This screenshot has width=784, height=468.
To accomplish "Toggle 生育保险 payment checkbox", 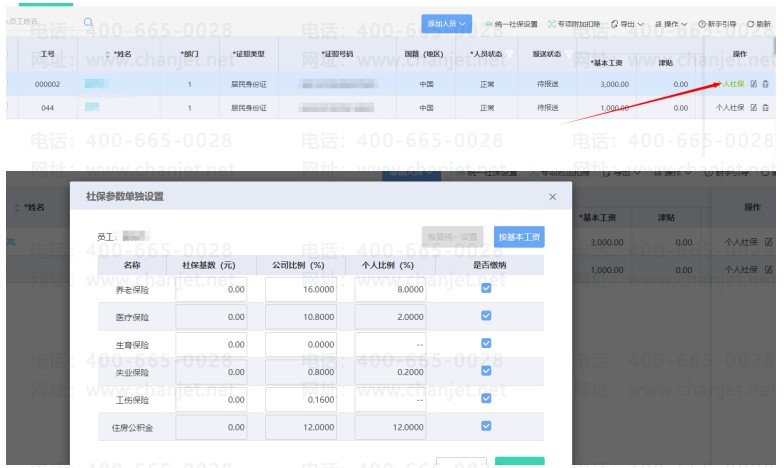I will click(x=486, y=343).
